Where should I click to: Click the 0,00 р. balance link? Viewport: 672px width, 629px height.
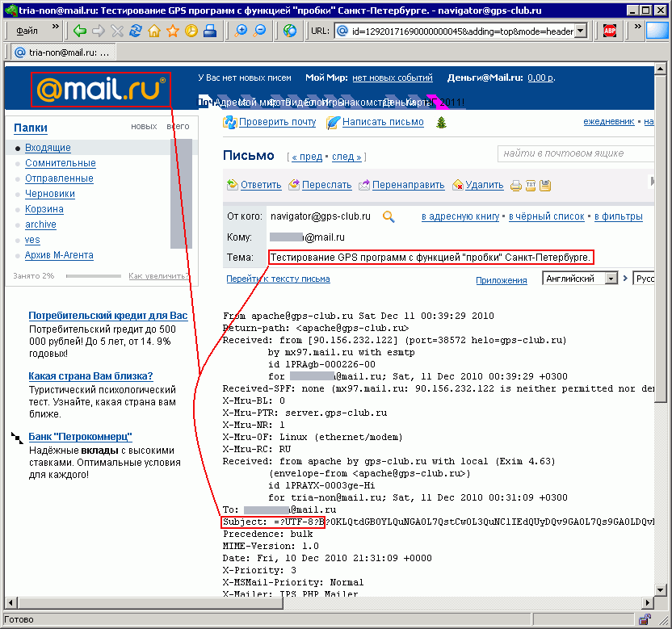coord(541,78)
